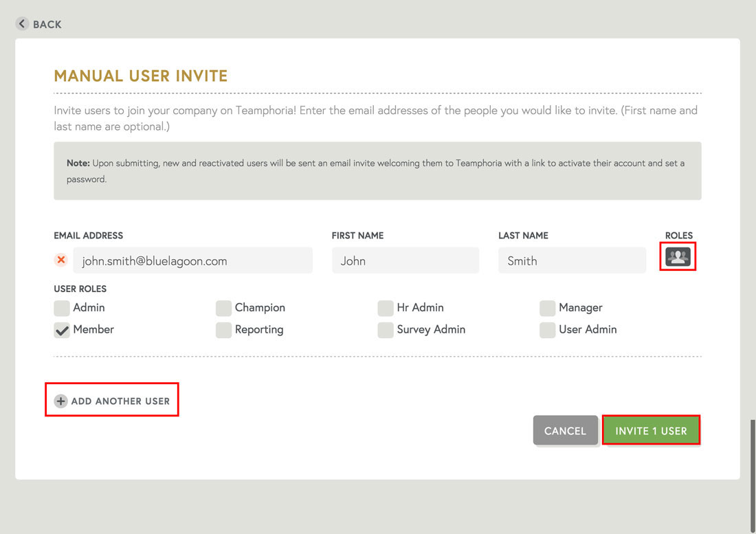
Task: Click the BACK label at top left
Action: point(46,23)
